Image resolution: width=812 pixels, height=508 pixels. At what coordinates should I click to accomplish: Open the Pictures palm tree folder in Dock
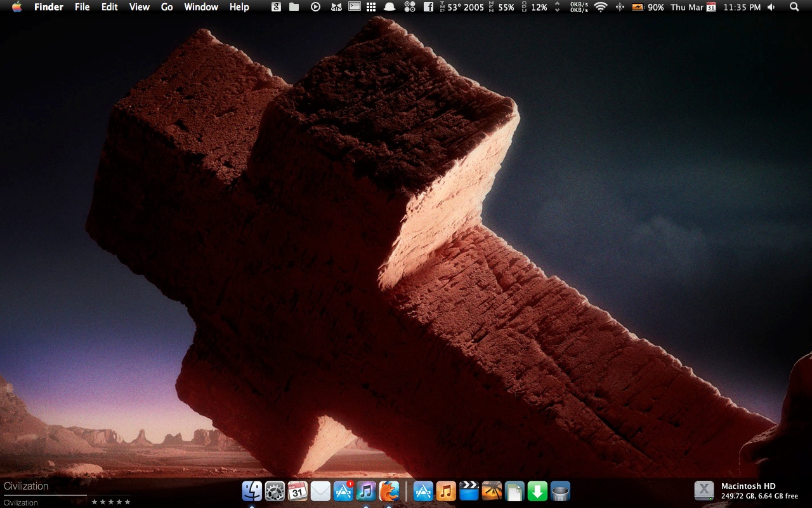[x=492, y=491]
